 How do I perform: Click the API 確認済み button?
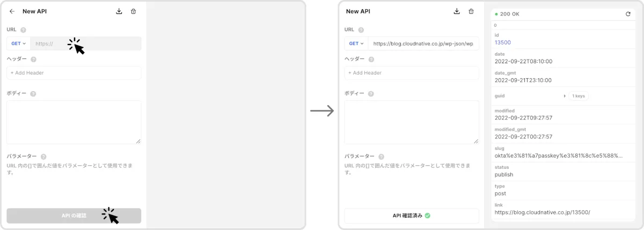point(411,216)
